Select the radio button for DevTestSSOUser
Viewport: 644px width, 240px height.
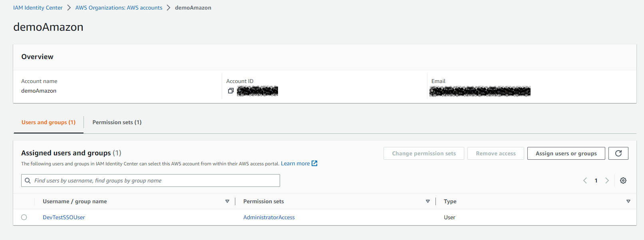pos(24,217)
